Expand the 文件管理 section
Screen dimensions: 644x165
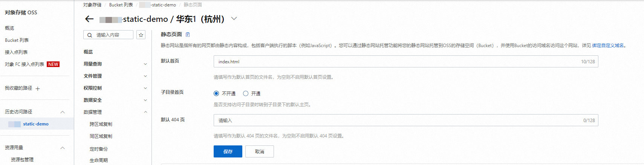click(x=145, y=76)
